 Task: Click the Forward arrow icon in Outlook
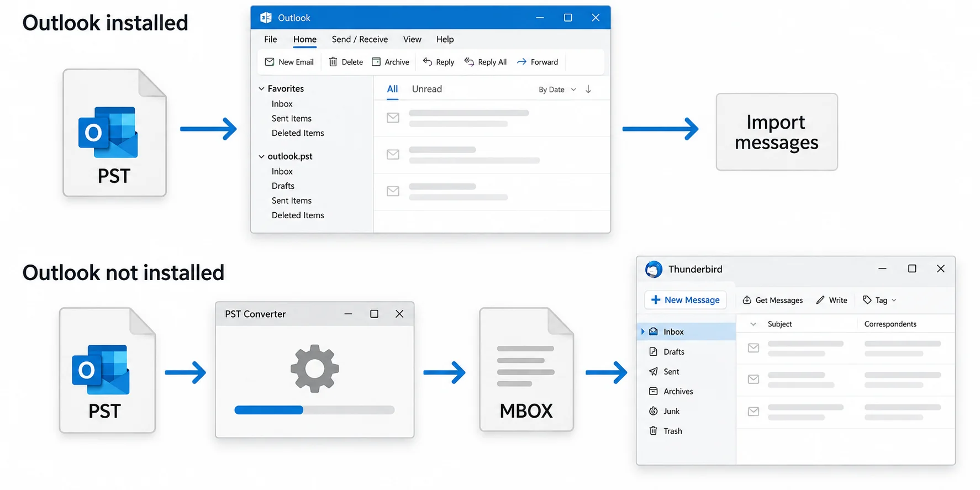521,62
